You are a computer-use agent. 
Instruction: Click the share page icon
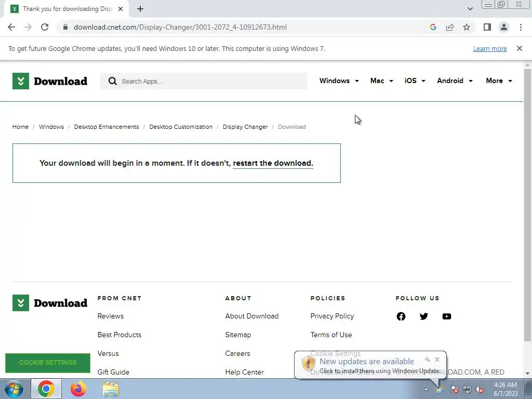pos(450,27)
